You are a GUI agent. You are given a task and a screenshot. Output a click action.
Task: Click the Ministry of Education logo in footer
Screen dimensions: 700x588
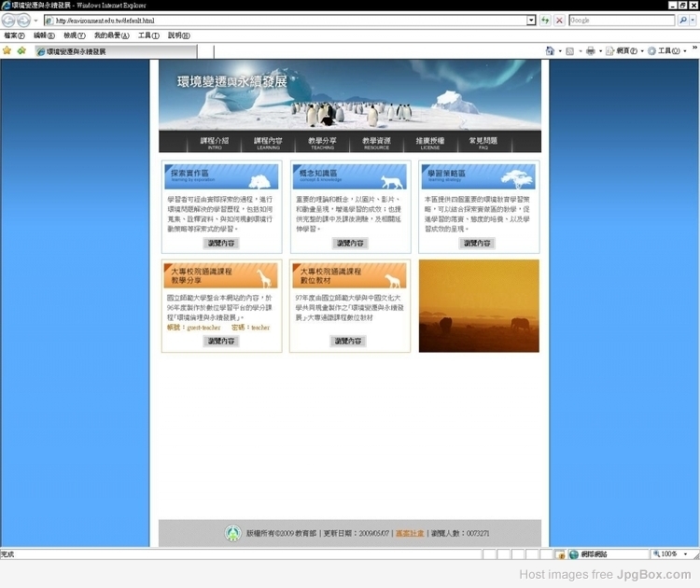click(232, 533)
